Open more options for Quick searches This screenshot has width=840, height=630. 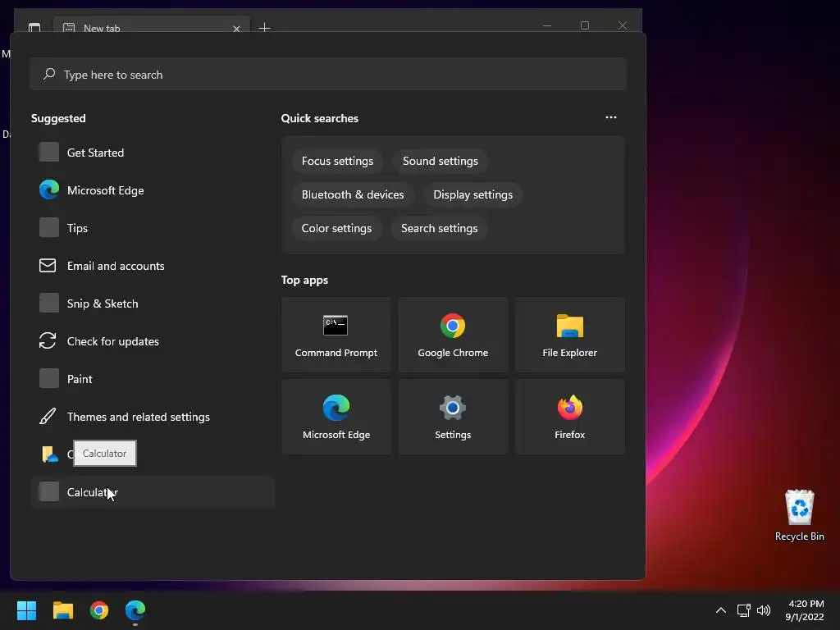tap(610, 117)
